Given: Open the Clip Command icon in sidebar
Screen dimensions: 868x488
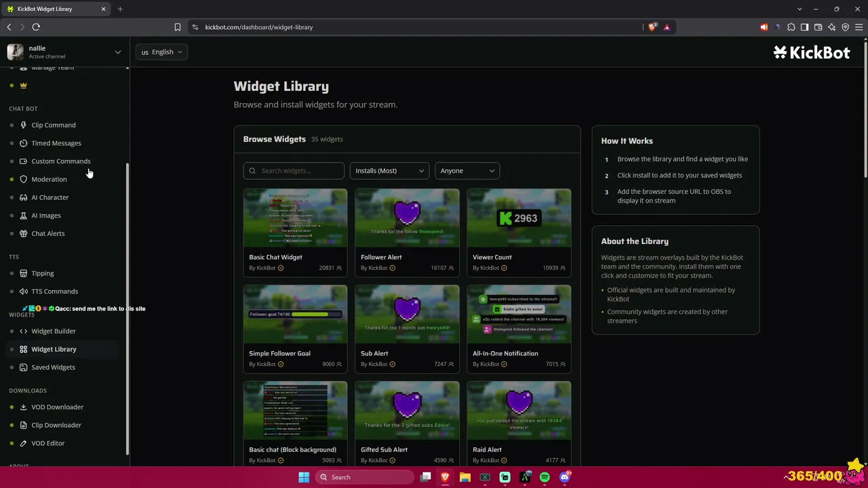Looking at the screenshot, I should pyautogui.click(x=24, y=125).
